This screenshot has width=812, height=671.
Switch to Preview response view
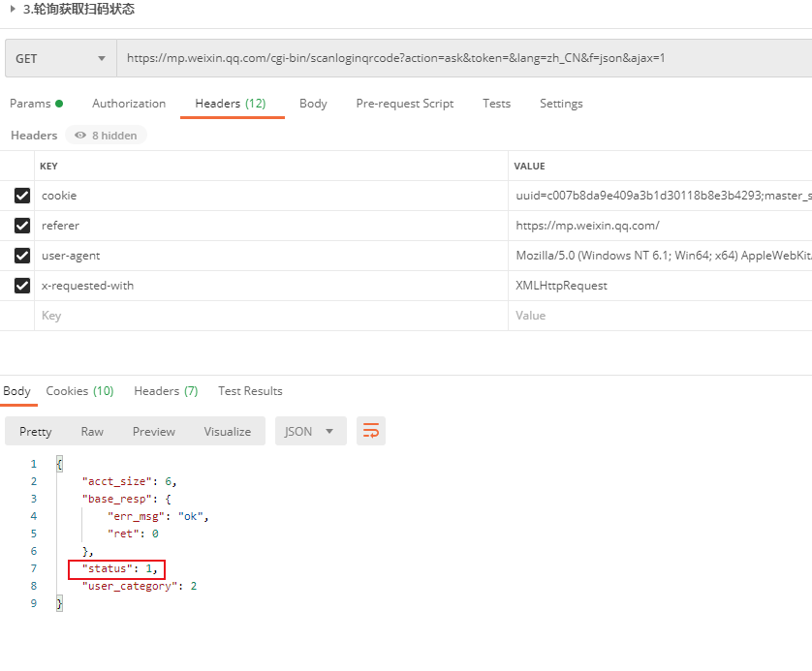(154, 432)
